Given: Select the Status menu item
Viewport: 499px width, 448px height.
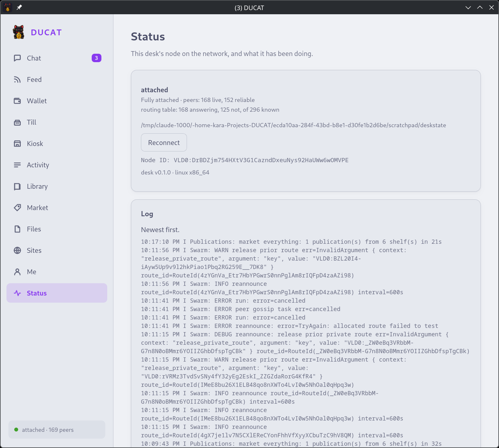Looking at the screenshot, I should [57, 293].
